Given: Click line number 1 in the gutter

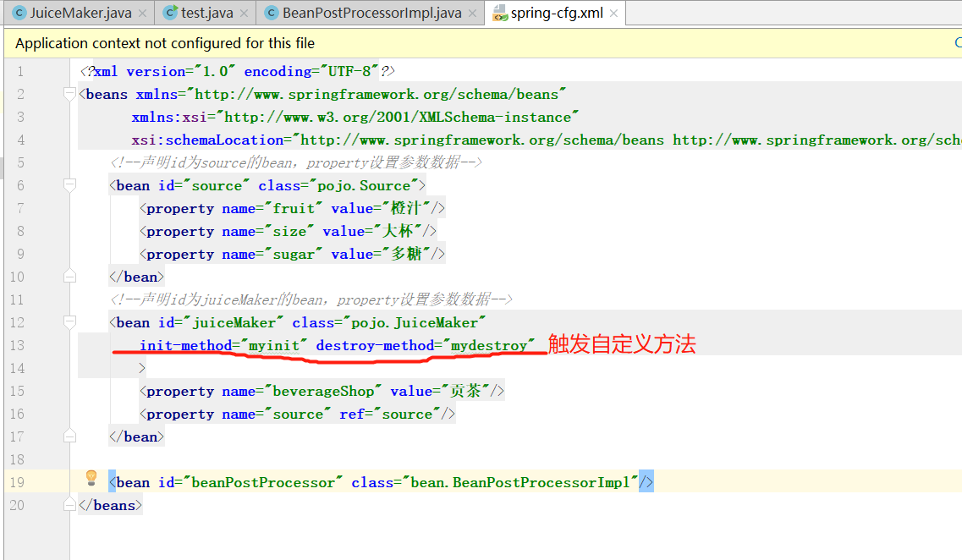Looking at the screenshot, I should 20,71.
